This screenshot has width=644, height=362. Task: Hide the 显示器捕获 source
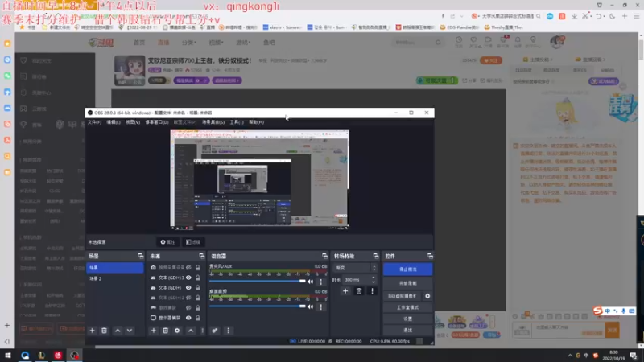[188, 318]
